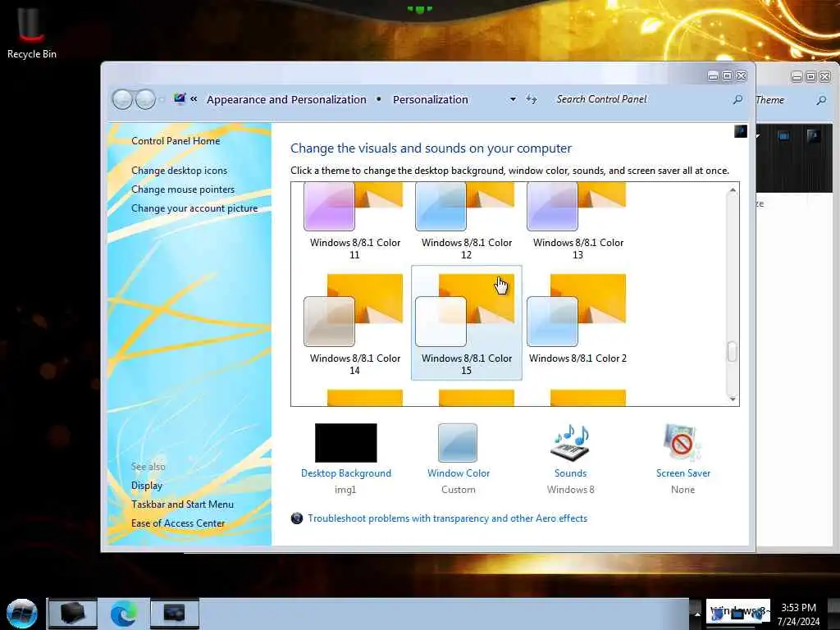
Task: Open Troubleshoot problems with transparency link
Action: (x=447, y=518)
